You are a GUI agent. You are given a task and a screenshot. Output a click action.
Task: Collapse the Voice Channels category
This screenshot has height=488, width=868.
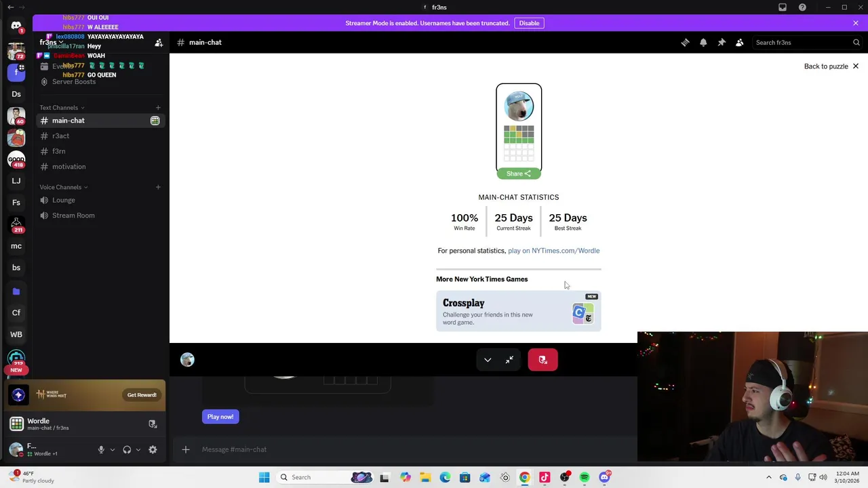(x=63, y=187)
